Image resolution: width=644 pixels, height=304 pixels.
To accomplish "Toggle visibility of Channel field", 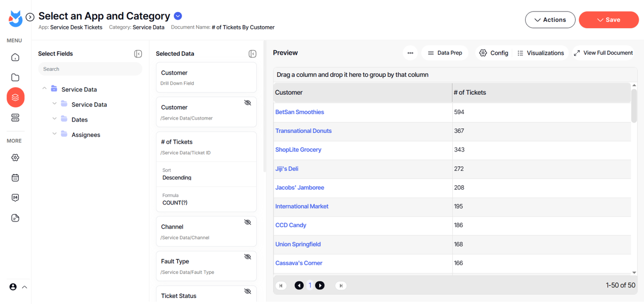I will (x=247, y=222).
